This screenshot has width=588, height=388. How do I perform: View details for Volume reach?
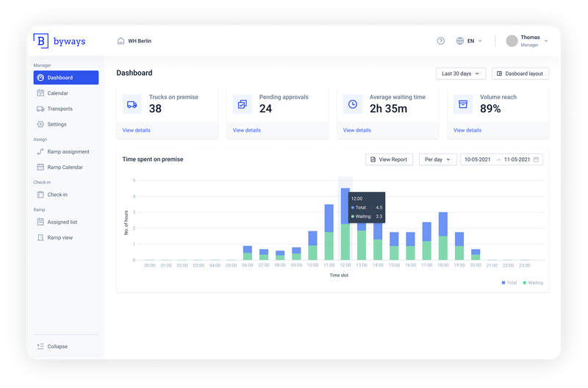pos(467,130)
